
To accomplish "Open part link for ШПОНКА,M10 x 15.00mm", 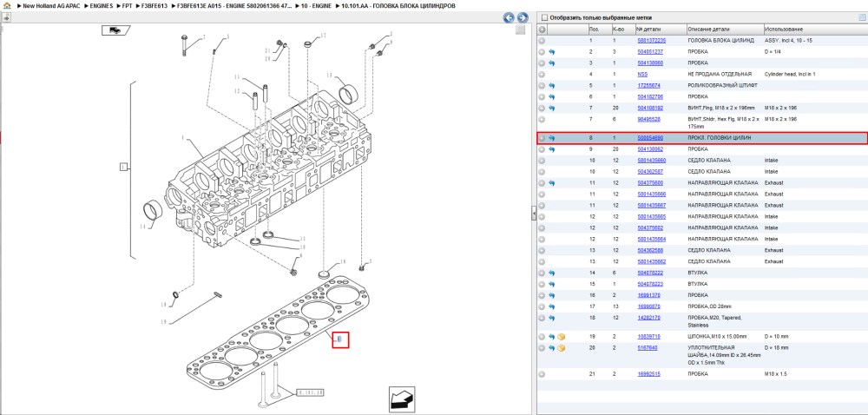I will point(648,336).
